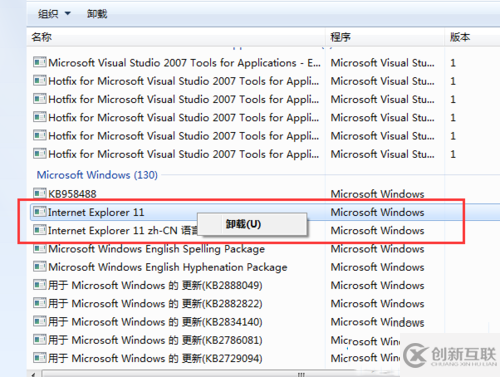Select the update named KB2729094

pos(155,359)
